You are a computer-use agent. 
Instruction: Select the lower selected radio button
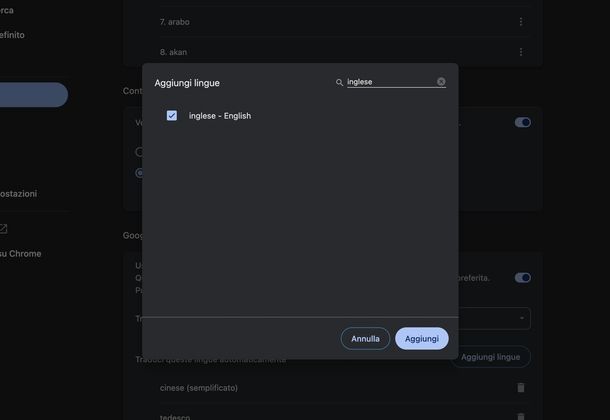pyautogui.click(x=139, y=173)
